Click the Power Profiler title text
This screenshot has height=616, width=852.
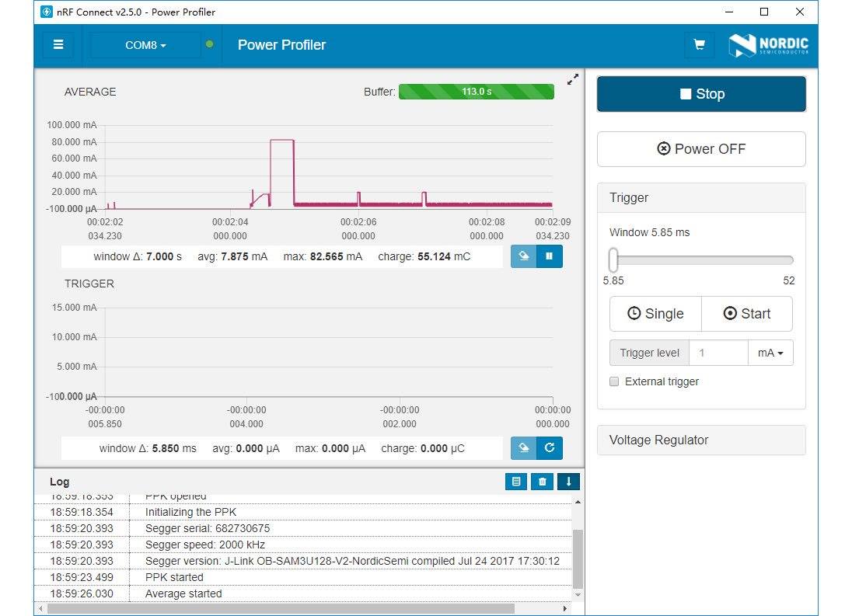click(281, 45)
